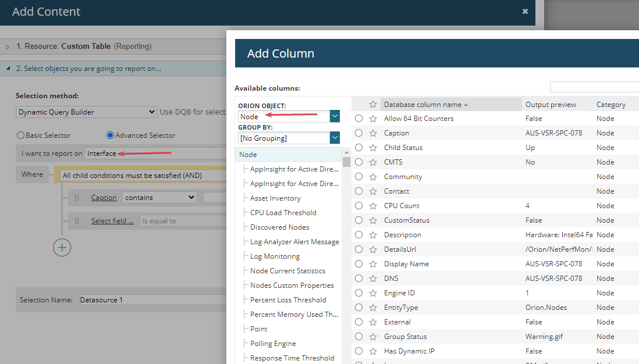Open the Group By dropdown
Image resolution: width=639 pixels, height=364 pixels.
pyautogui.click(x=335, y=138)
